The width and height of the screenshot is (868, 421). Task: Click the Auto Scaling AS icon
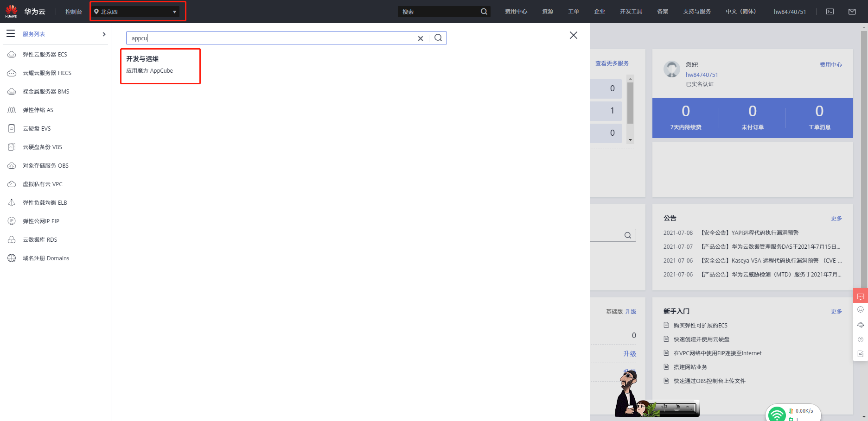12,110
